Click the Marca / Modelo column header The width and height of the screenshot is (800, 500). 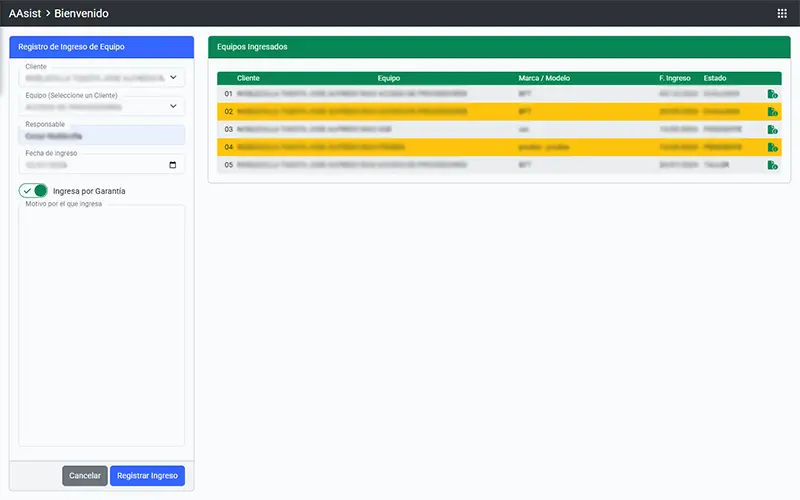tap(544, 77)
